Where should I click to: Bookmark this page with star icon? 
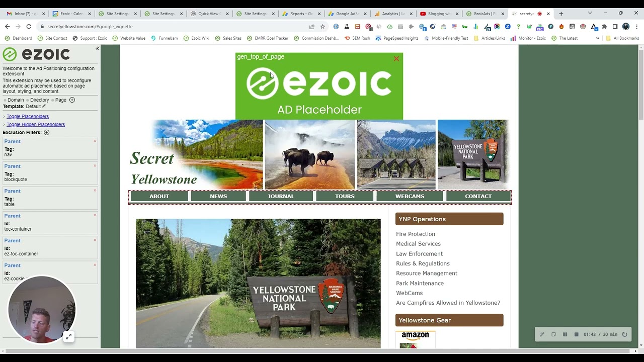323,27
